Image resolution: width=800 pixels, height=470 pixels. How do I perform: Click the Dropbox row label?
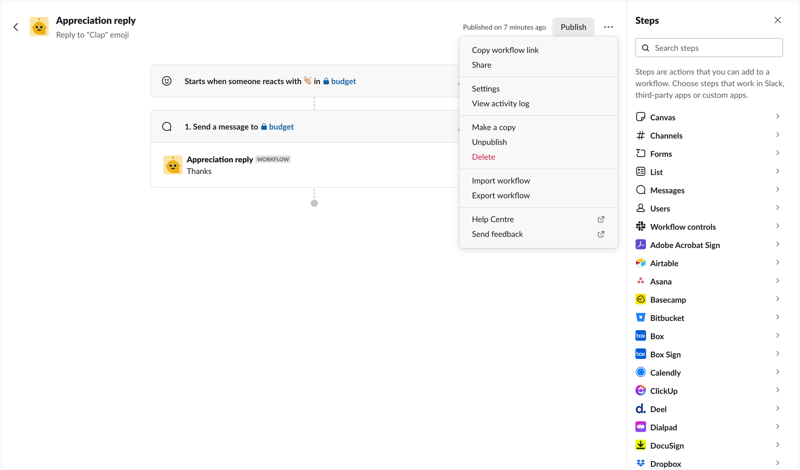pos(665,464)
